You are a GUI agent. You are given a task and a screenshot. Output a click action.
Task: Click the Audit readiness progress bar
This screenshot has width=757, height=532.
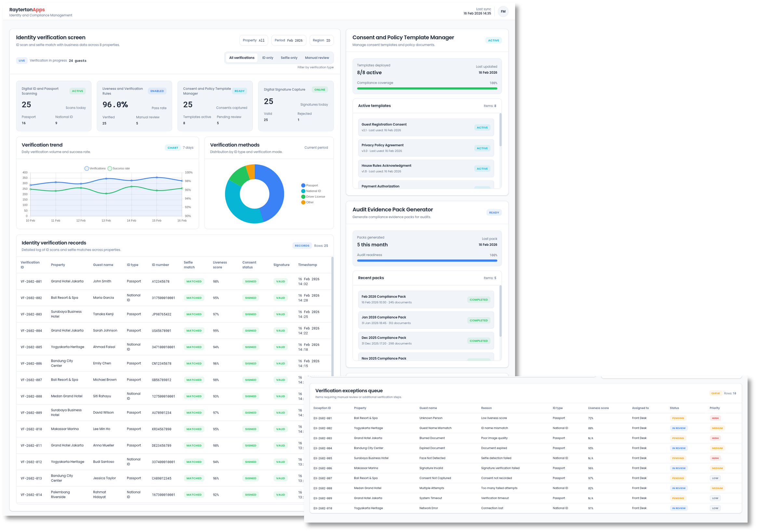427,260
